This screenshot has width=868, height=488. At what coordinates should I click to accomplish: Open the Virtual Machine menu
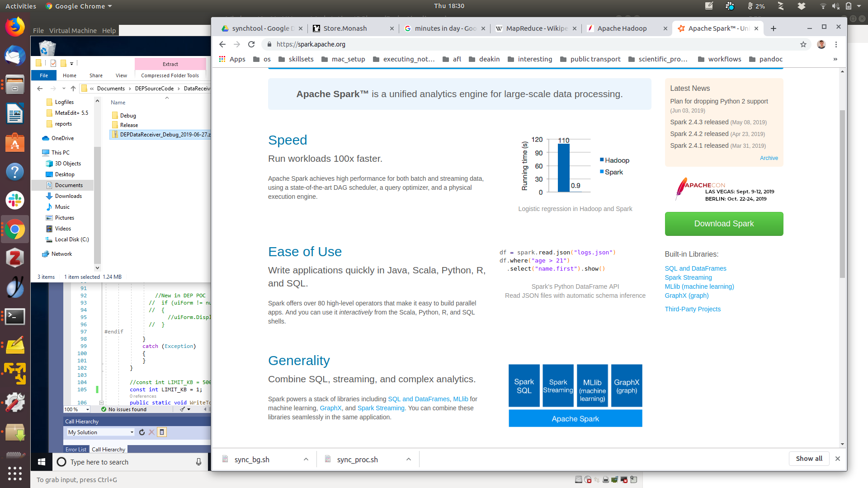point(73,31)
